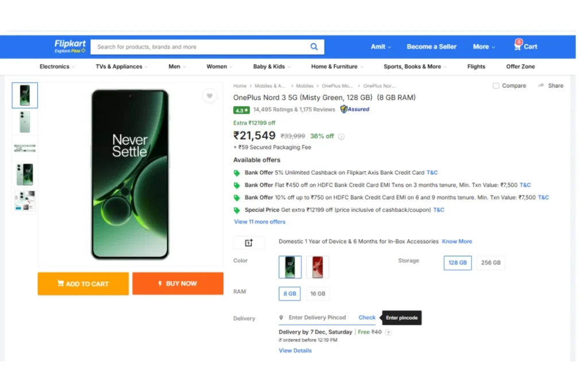Click OnePlus Nor... breadcrumb item
Viewport: 588px width, 392px height.
pyautogui.click(x=379, y=86)
